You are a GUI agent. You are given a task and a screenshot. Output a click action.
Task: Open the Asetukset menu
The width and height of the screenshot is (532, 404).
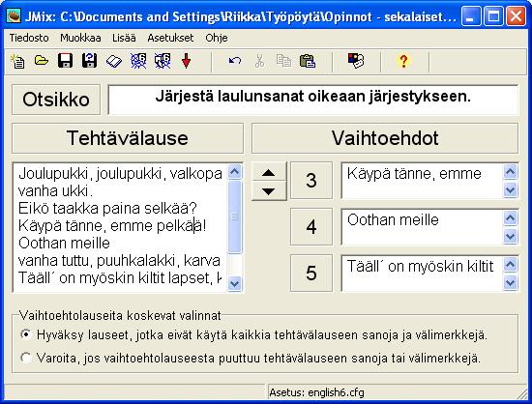(x=170, y=38)
